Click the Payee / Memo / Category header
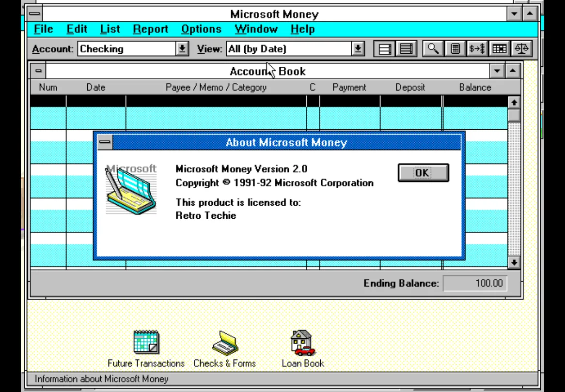Viewport: 565px width, 392px height. (x=216, y=88)
